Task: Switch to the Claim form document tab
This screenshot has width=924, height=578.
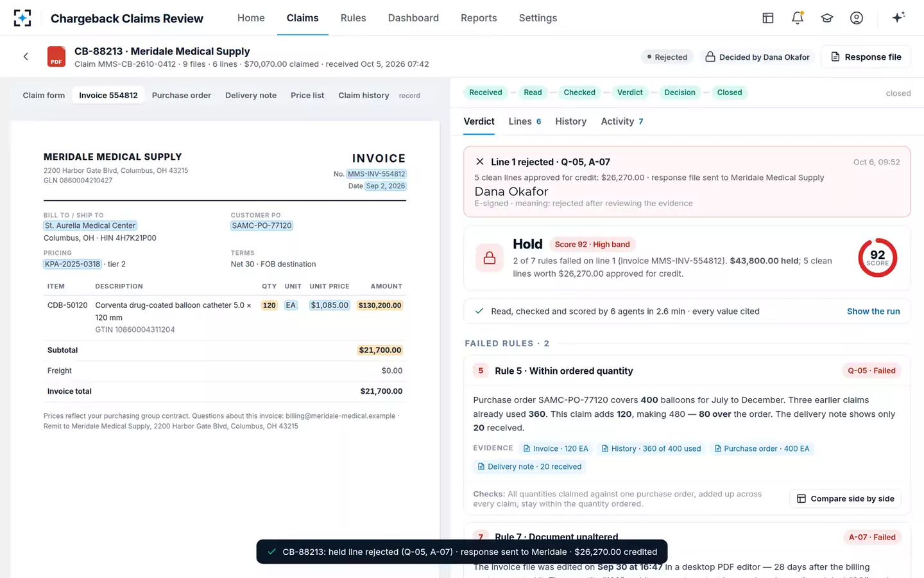Action: pyautogui.click(x=44, y=96)
